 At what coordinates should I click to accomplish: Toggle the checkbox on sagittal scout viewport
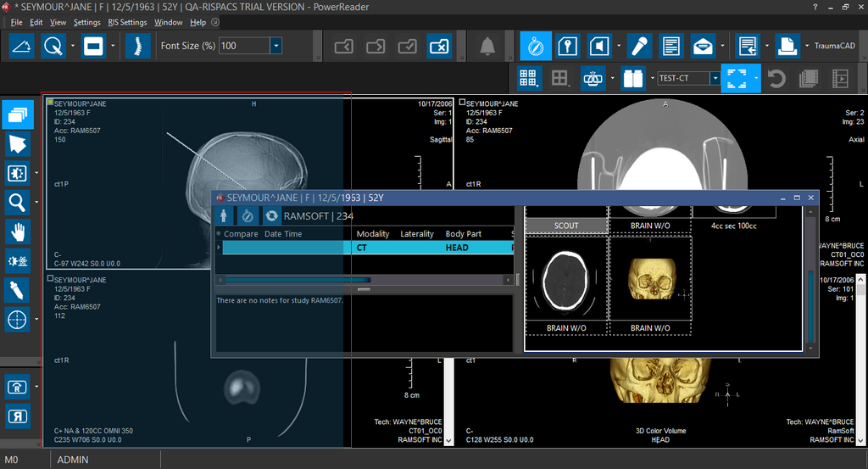point(50,103)
